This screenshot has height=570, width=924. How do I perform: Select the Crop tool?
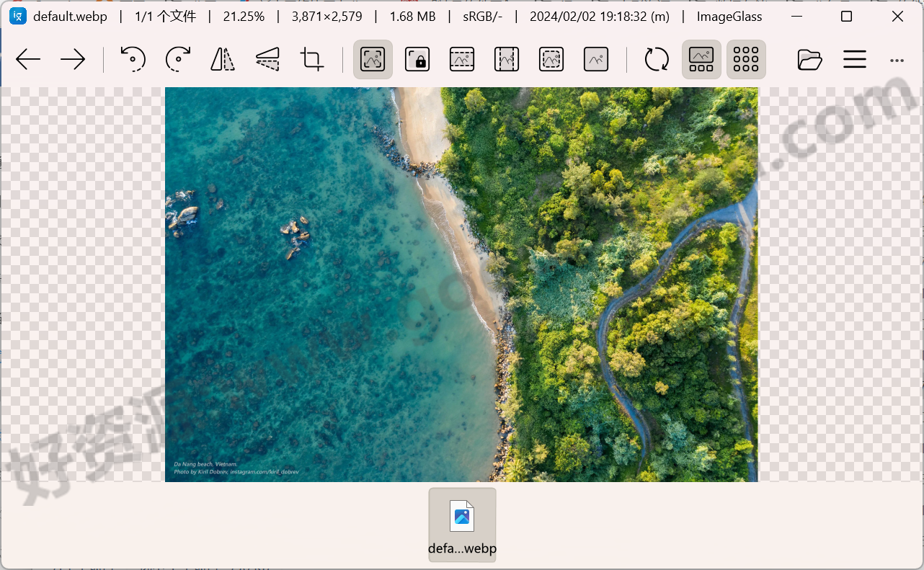click(311, 59)
